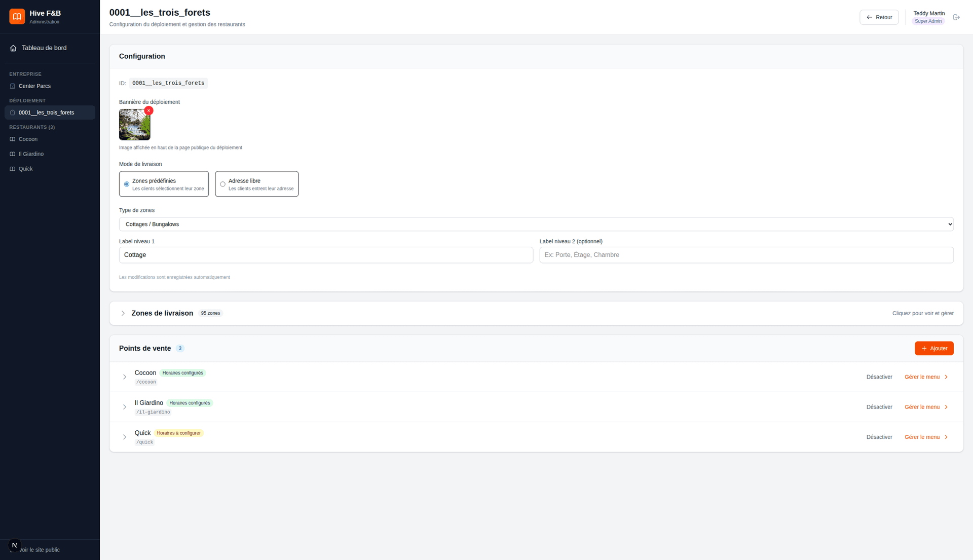Screen dimensions: 973x560
Task: Click the Label niveau 2 input field
Action: [x=746, y=255]
